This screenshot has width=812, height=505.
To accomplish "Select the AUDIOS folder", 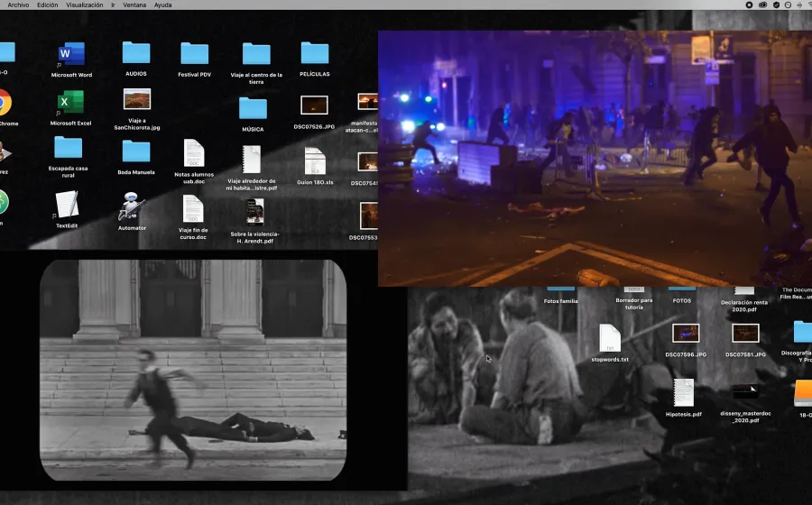I will click(136, 53).
